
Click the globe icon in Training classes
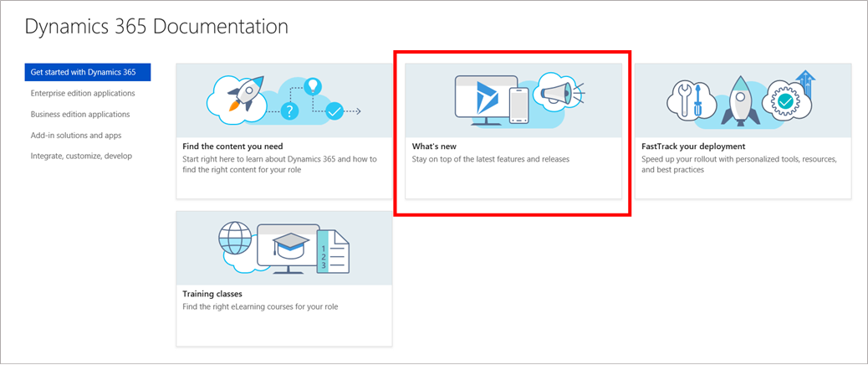tap(235, 241)
